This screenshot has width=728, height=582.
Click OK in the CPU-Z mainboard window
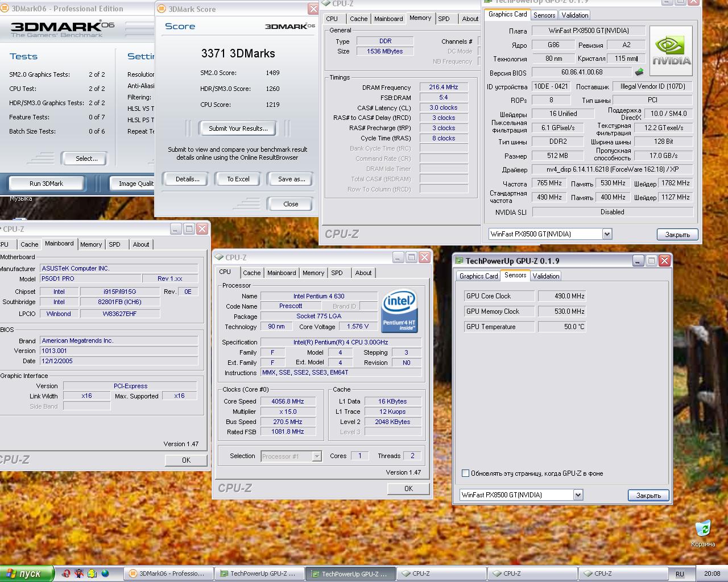click(186, 460)
